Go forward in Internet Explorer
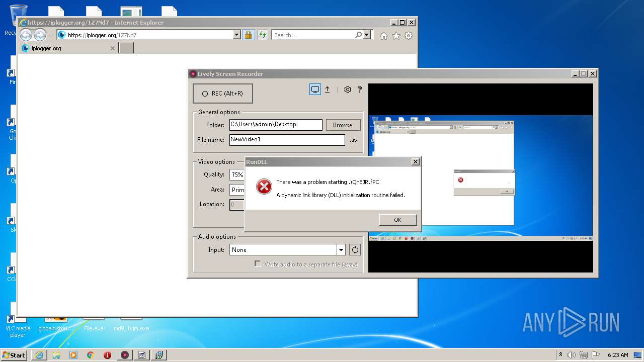This screenshot has height=362, width=644. [x=40, y=35]
